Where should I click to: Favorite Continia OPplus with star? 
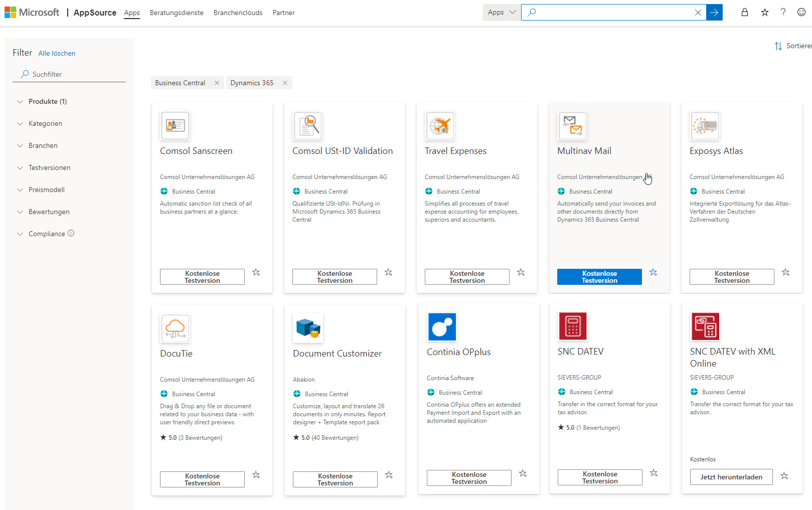coord(523,473)
